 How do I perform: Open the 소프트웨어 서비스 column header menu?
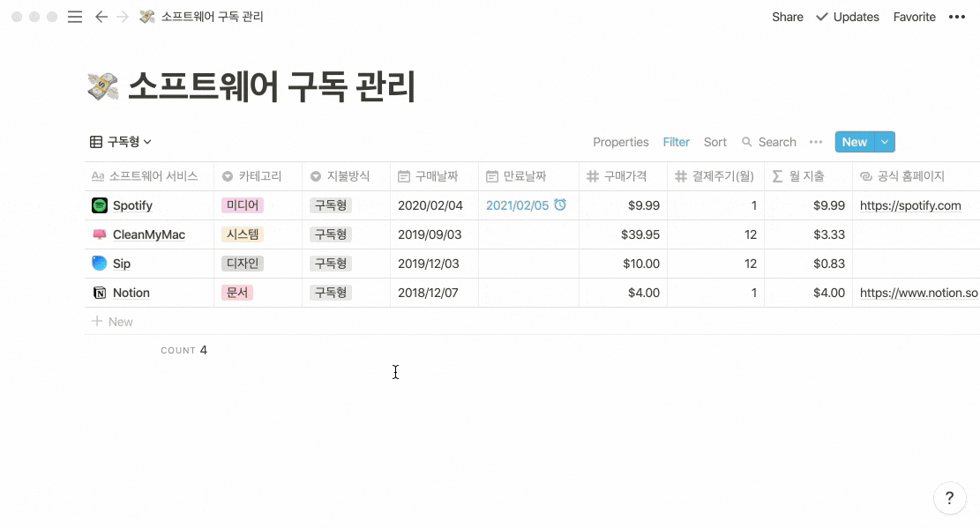[149, 176]
